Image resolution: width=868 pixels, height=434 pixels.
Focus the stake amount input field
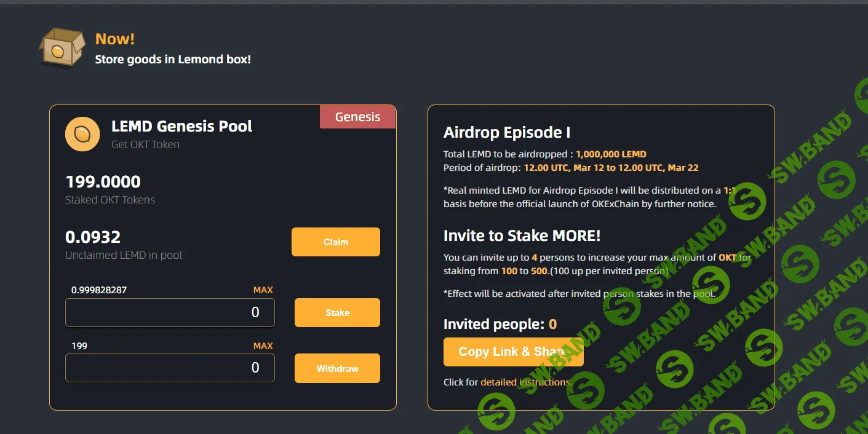coord(170,313)
